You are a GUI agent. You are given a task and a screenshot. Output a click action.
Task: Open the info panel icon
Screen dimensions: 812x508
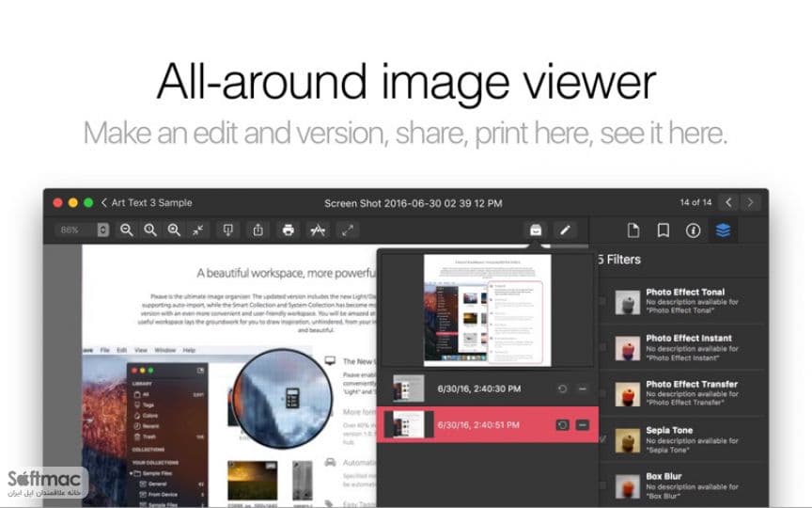pos(693,230)
